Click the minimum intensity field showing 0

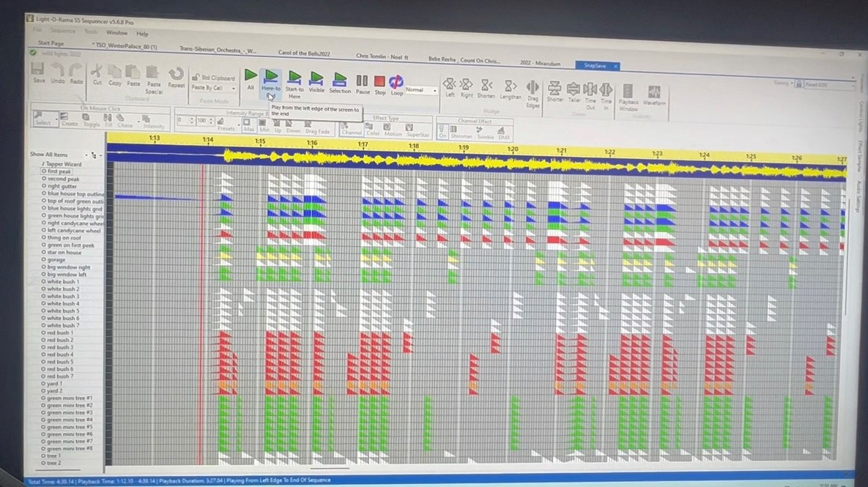(185, 120)
